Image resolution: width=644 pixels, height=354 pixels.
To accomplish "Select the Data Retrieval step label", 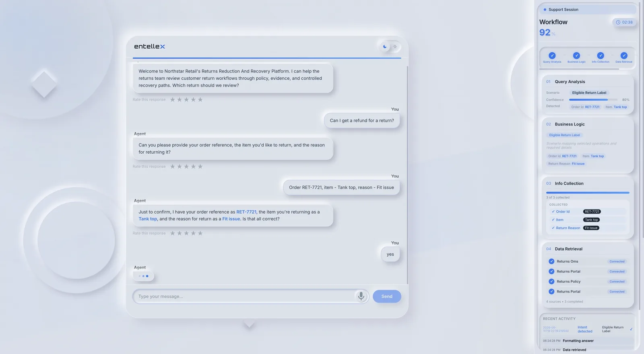I will [x=624, y=62].
